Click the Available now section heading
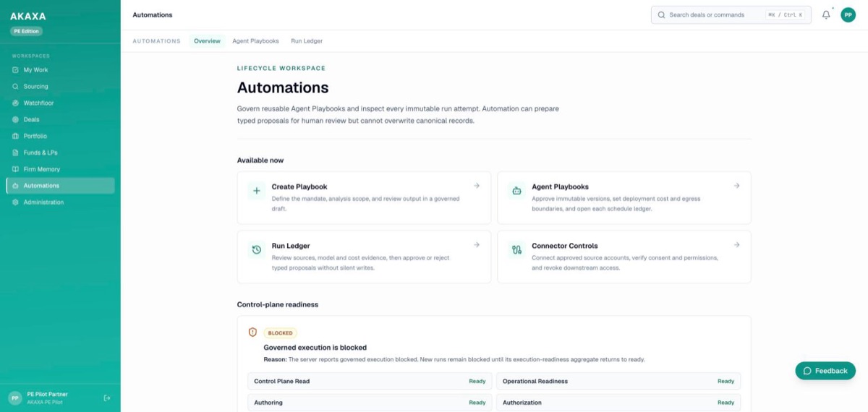 260,160
